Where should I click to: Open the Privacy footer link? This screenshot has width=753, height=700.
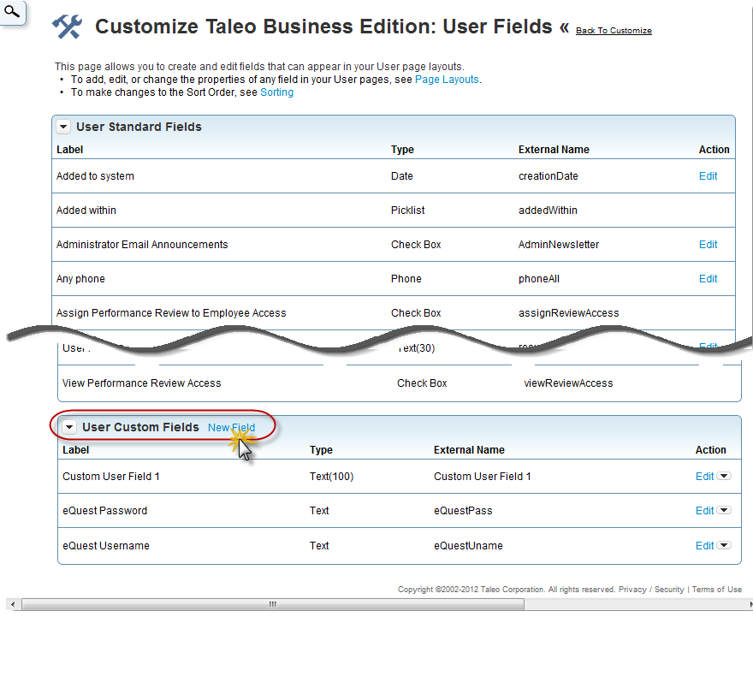[632, 589]
